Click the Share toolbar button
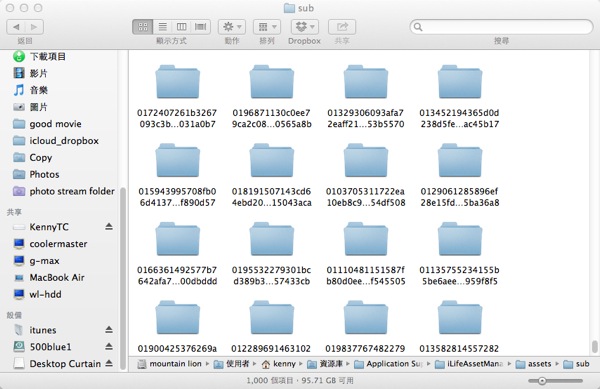This screenshot has height=389, width=600. pyautogui.click(x=342, y=27)
